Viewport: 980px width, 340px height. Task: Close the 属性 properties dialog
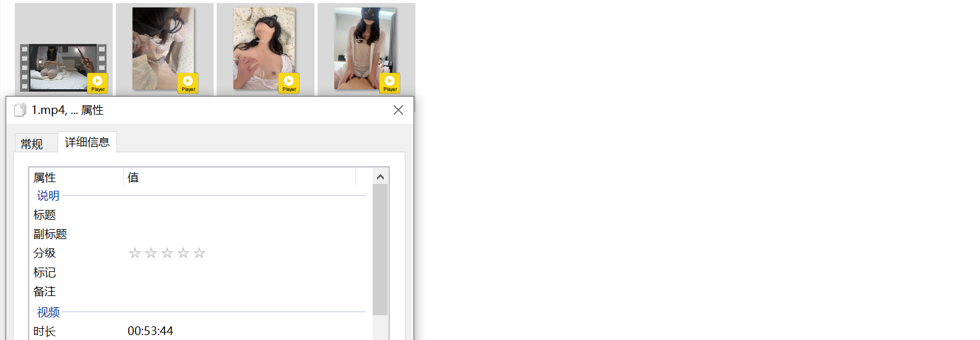click(x=398, y=110)
